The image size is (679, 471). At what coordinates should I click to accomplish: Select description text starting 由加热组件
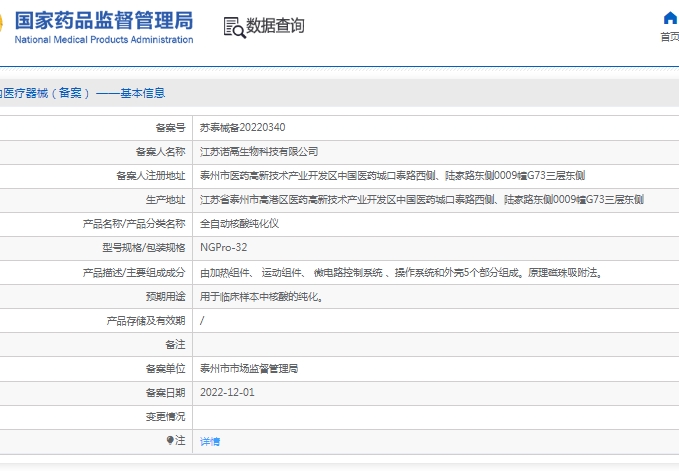[x=401, y=273]
